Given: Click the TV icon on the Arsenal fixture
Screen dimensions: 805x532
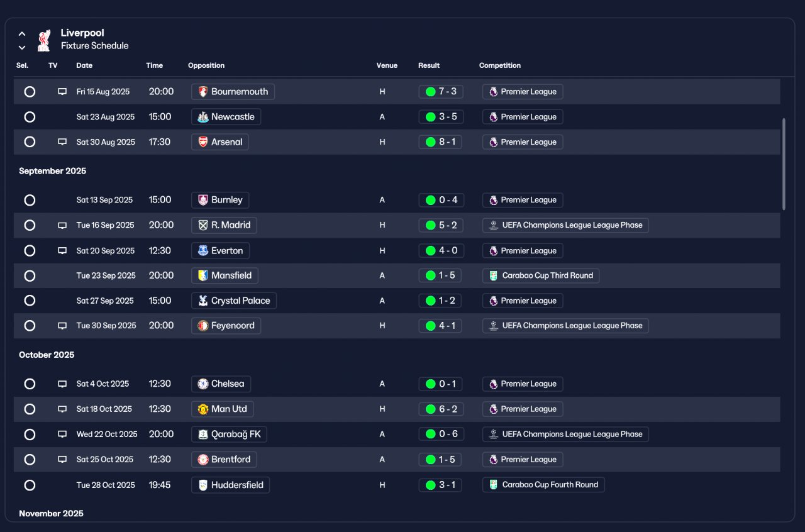Looking at the screenshot, I should 62,142.
